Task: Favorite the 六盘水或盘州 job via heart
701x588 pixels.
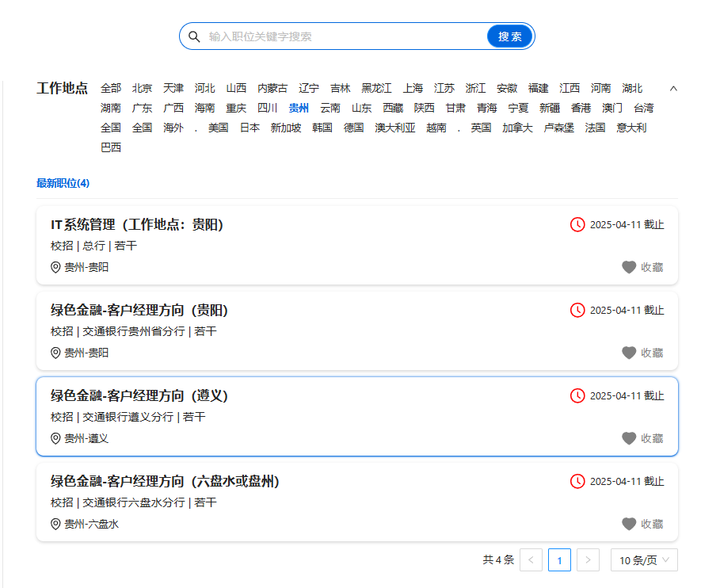Action: 629,524
